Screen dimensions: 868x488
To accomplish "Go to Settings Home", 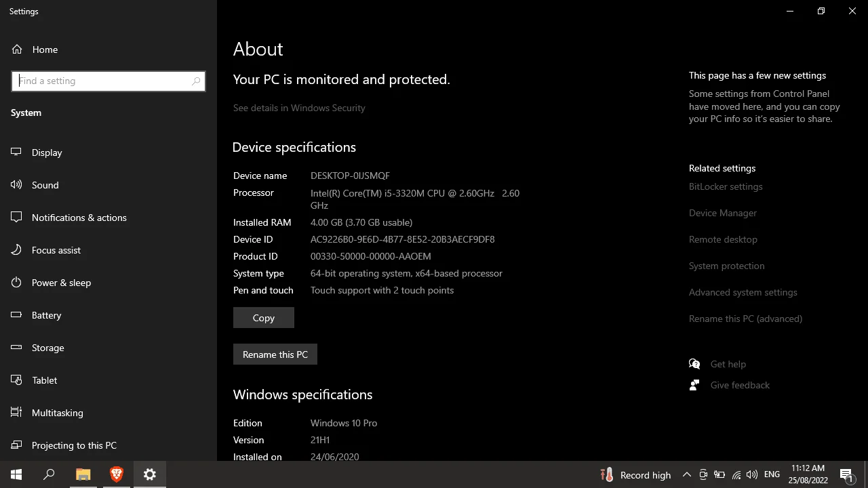I will tap(108, 49).
